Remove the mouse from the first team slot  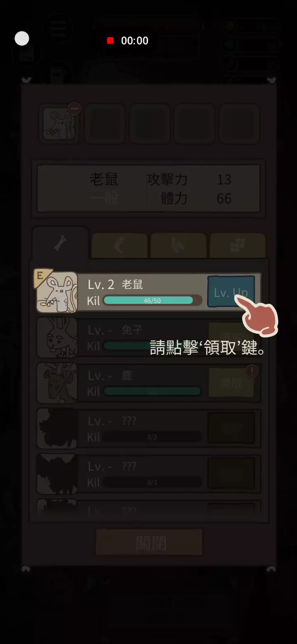point(74,109)
